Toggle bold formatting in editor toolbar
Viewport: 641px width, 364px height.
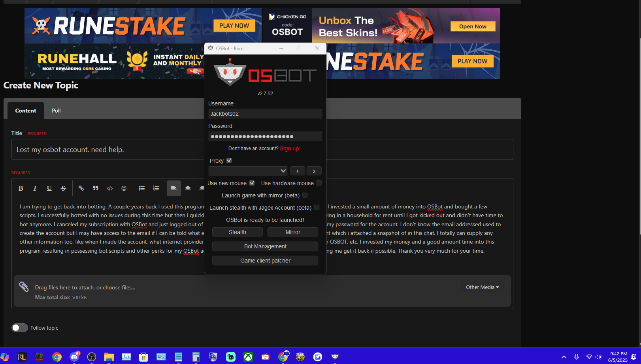(21, 188)
